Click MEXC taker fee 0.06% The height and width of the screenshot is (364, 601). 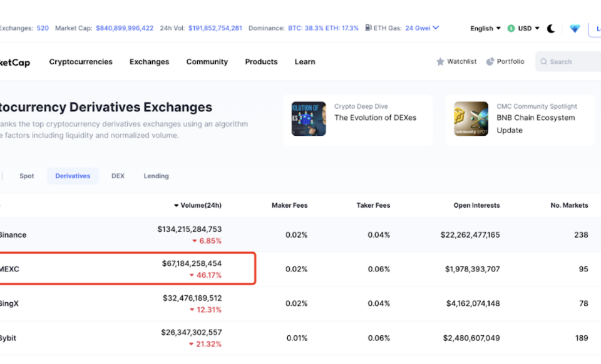pyautogui.click(x=379, y=269)
